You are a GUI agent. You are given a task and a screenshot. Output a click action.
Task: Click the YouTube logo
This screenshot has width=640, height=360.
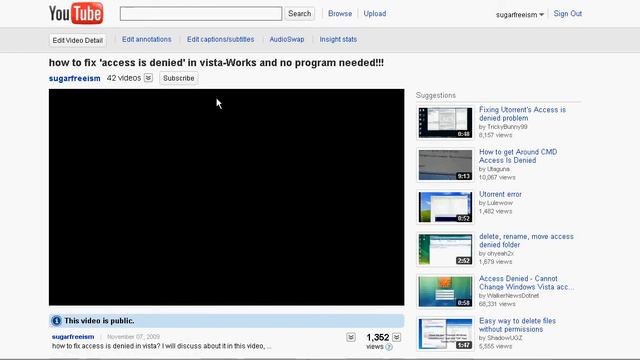pos(76,13)
